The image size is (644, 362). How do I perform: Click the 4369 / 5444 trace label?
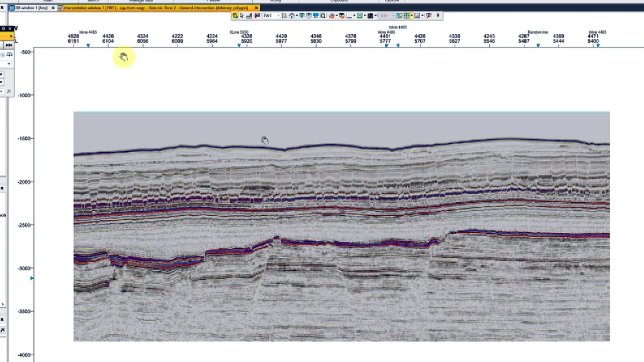pyautogui.click(x=559, y=39)
